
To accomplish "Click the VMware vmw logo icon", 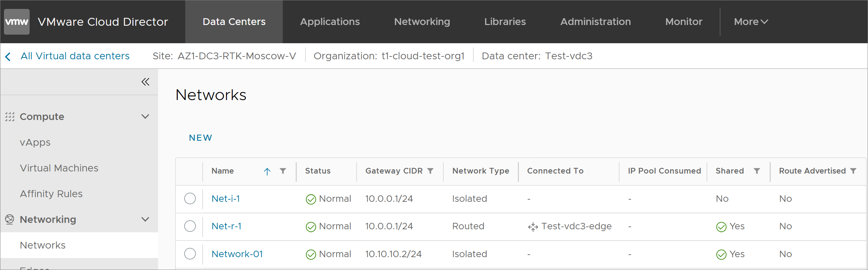I will tap(17, 22).
